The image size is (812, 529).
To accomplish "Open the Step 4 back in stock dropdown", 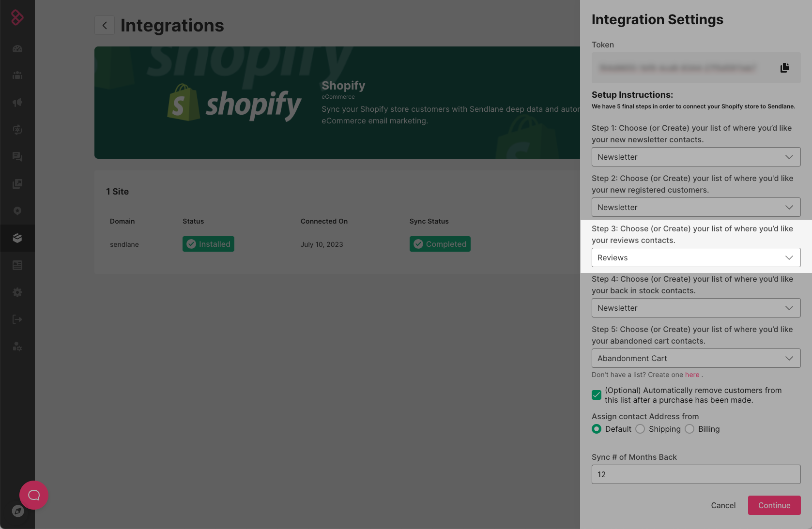I will 696,308.
